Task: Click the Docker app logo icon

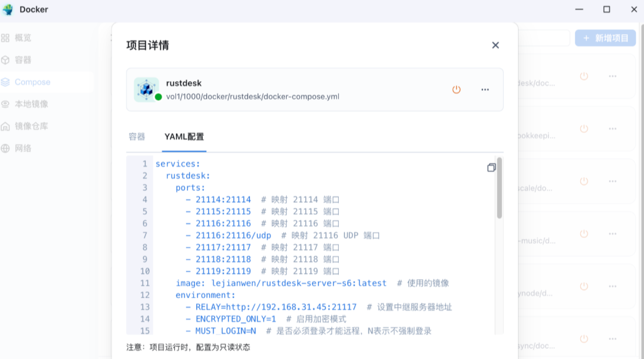Action: (8, 10)
